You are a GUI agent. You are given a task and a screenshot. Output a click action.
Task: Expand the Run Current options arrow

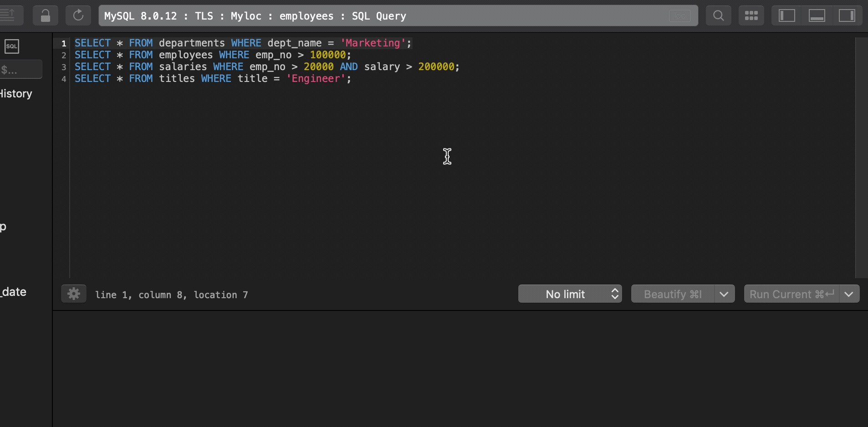coord(849,294)
